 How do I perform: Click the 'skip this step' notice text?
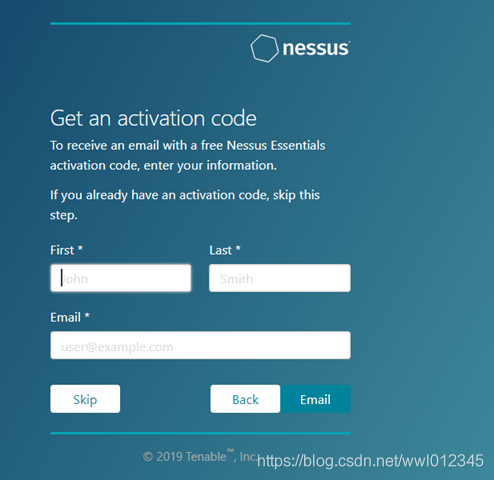[185, 205]
